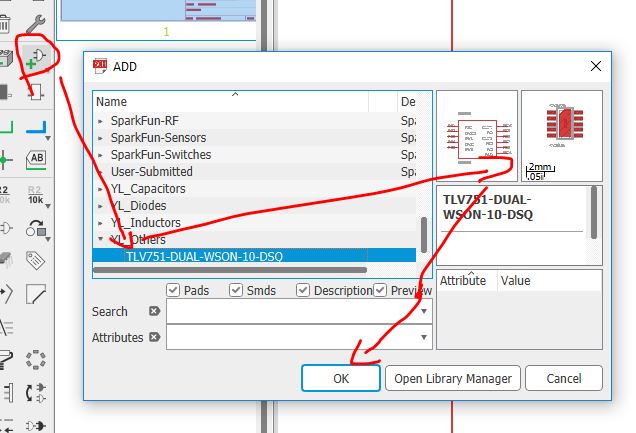Uncheck the Pads checkbox
Viewport: 636px width, 433px height.
coord(173,291)
